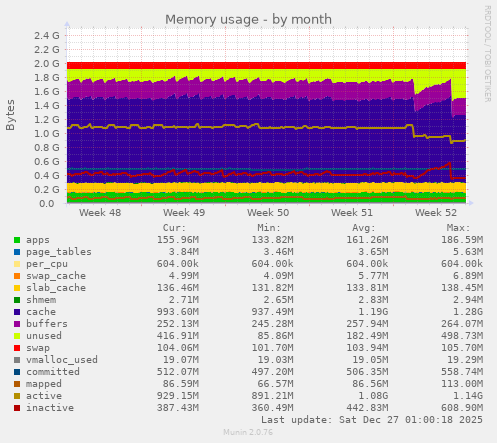Click the inactive legend label

pos(50,408)
